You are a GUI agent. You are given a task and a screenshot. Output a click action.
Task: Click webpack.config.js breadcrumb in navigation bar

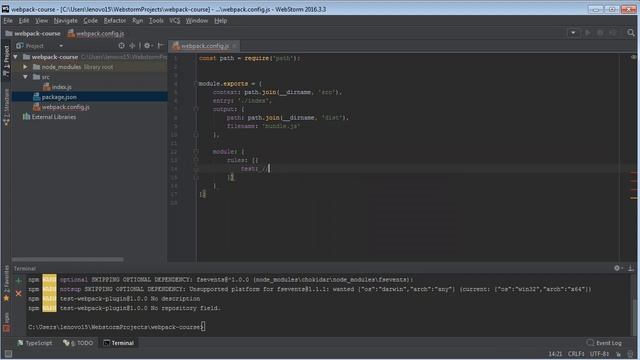(x=96, y=33)
